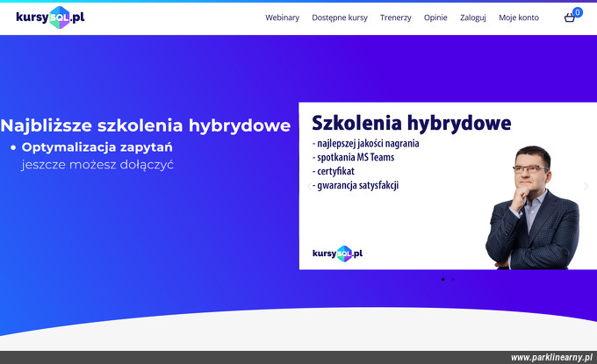Image resolution: width=597 pixels, height=364 pixels.
Task: Go to previous slide arrow
Action: point(309,186)
